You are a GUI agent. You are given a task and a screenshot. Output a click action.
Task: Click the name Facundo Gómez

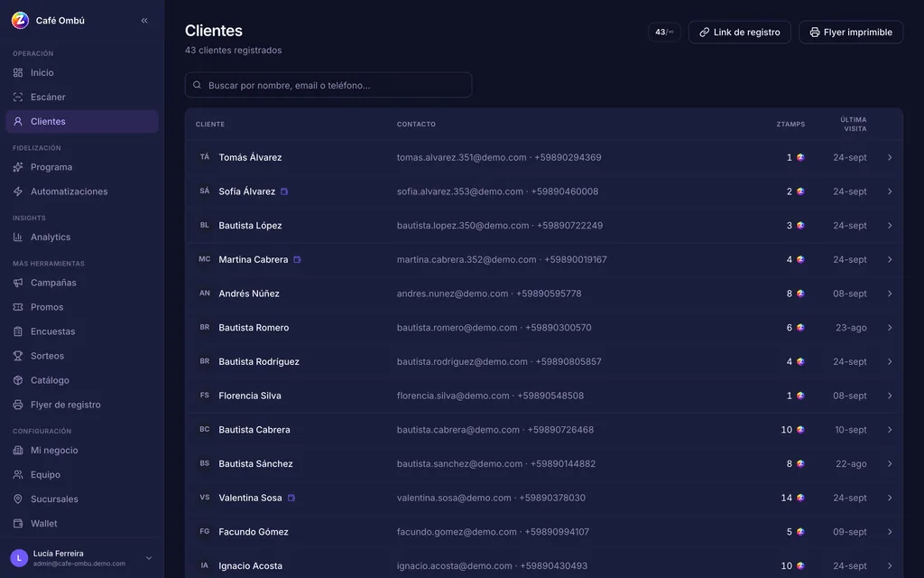pyautogui.click(x=254, y=532)
